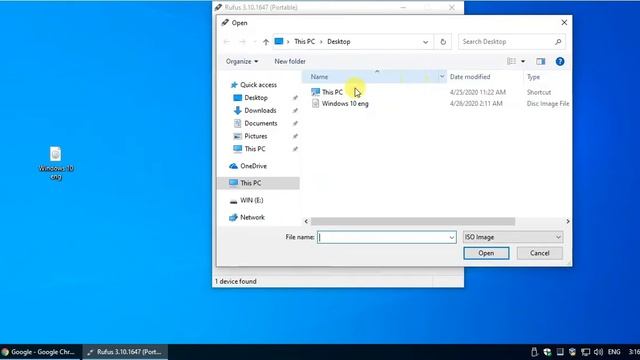Image resolution: width=640 pixels, height=360 pixels.
Task: Close the Open dialog
Action: 564,22
